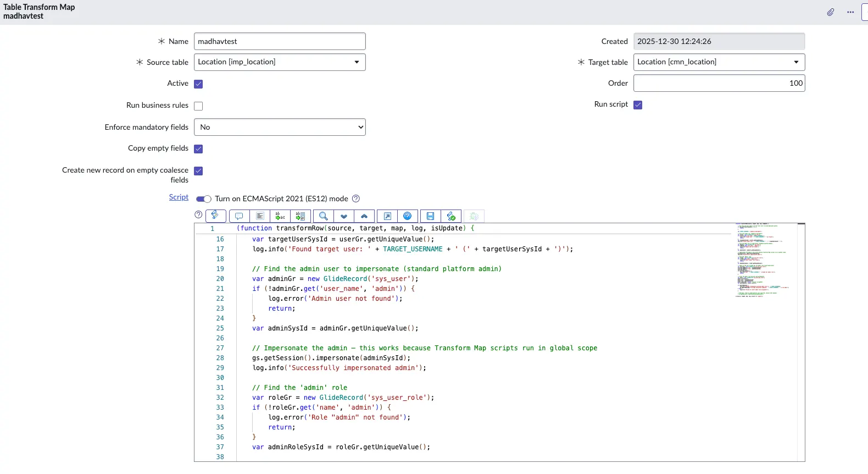
Task: Toggle full screen editor arrow icon
Action: pyautogui.click(x=387, y=216)
